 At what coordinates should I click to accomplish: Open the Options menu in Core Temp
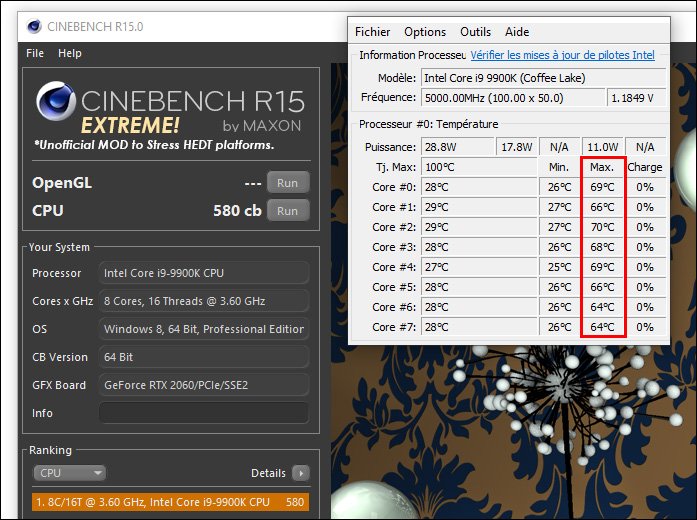pos(425,32)
